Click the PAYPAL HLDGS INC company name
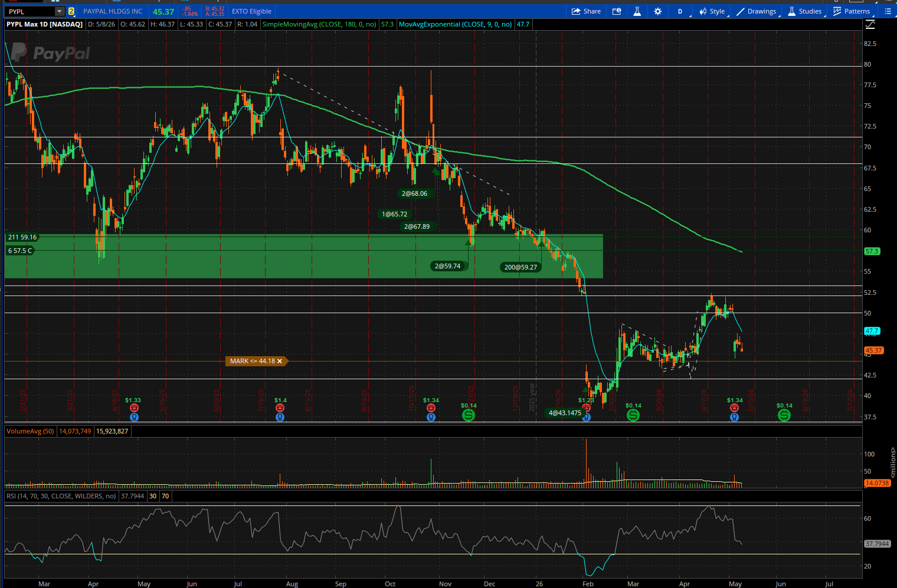The image size is (897, 588). click(113, 11)
